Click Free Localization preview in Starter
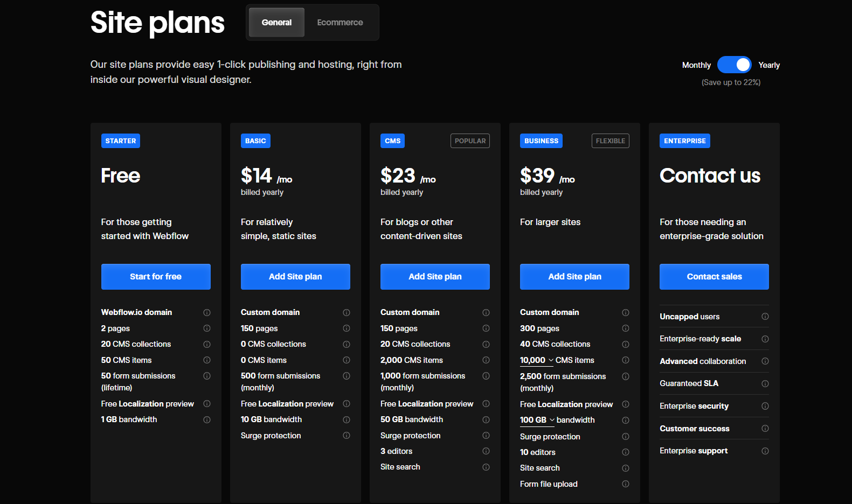 click(x=148, y=404)
